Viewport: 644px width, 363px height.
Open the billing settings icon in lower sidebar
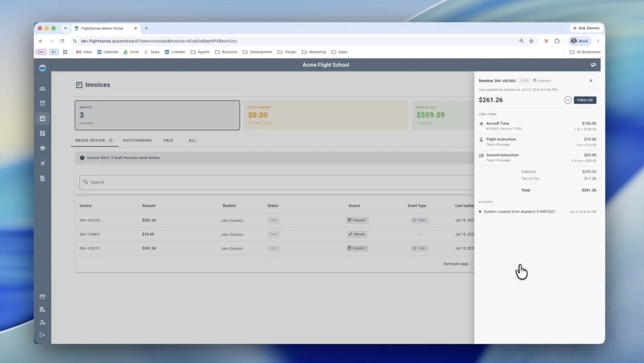coord(42,310)
